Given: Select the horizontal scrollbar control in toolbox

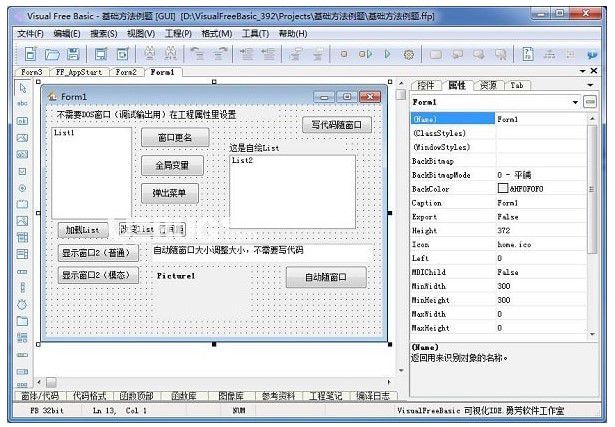Looking at the screenshot, I should (x=22, y=271).
